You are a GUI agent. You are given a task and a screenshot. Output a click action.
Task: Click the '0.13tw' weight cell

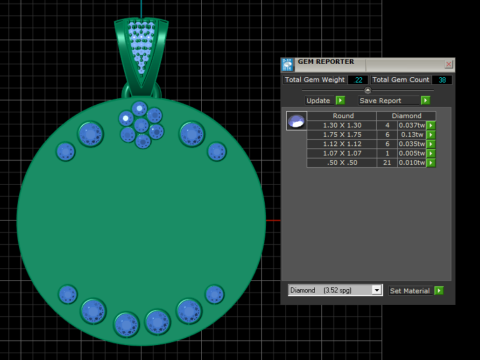click(x=412, y=135)
